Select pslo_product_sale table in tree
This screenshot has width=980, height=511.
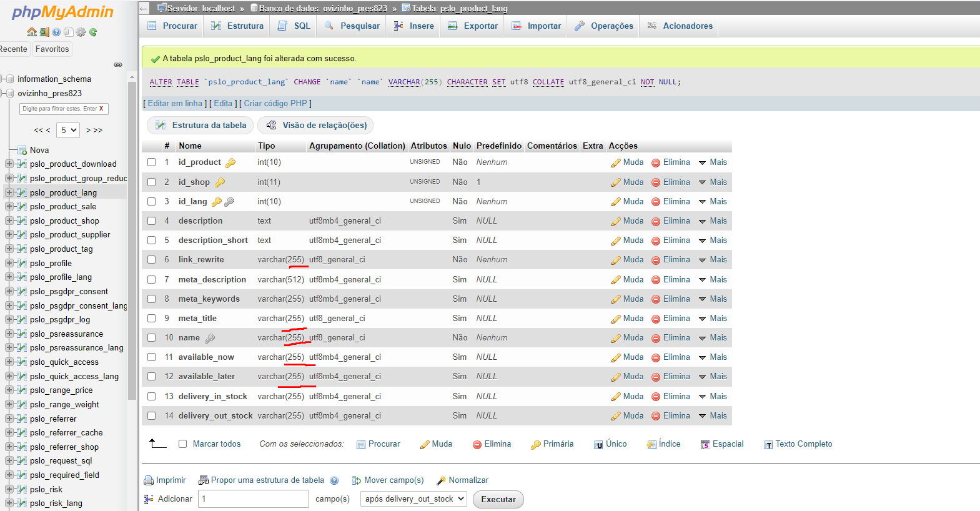[63, 207]
